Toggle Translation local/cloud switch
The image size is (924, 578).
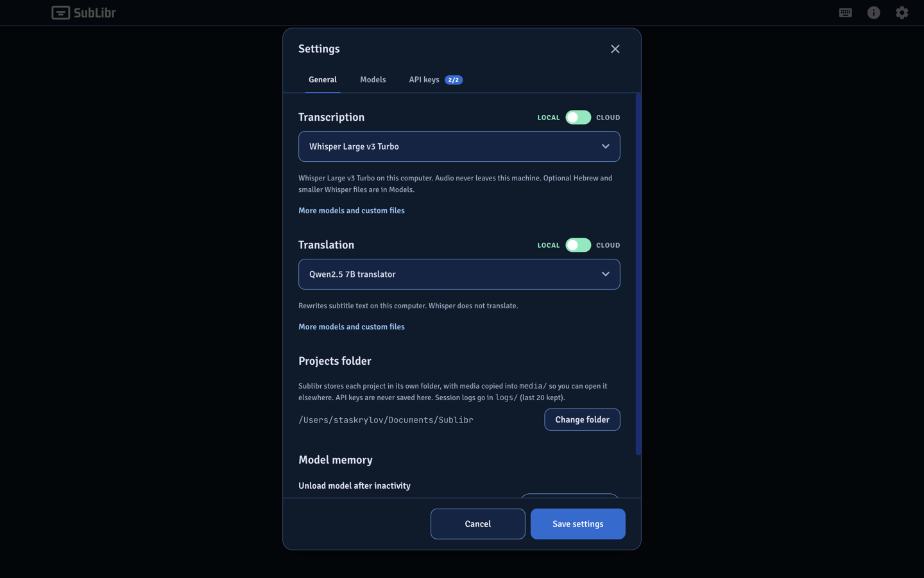click(x=577, y=245)
